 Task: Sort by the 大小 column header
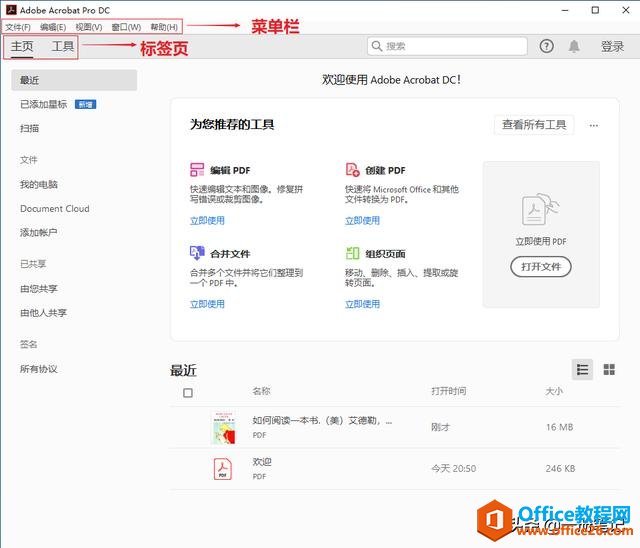point(554,391)
